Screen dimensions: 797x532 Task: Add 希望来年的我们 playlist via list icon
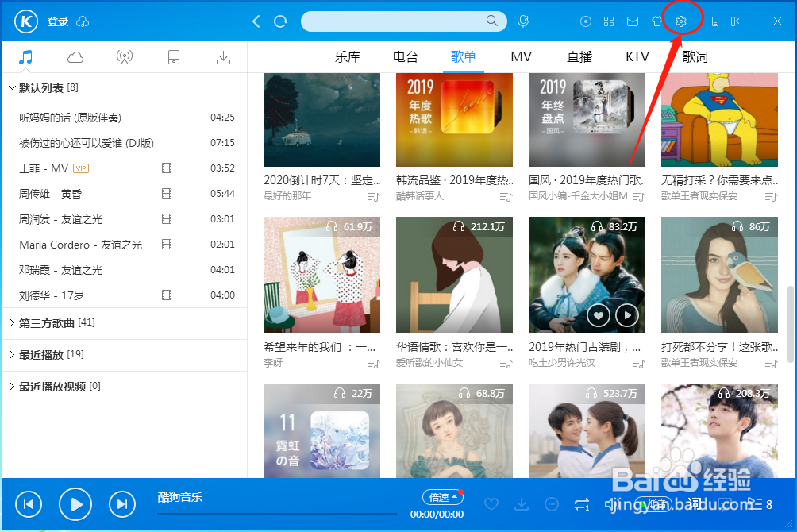pyautogui.click(x=373, y=363)
